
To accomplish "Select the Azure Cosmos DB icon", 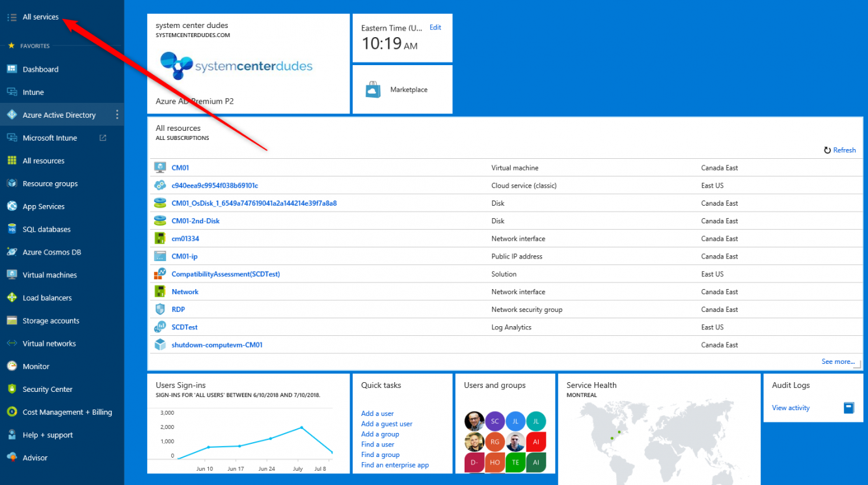I will click(12, 252).
